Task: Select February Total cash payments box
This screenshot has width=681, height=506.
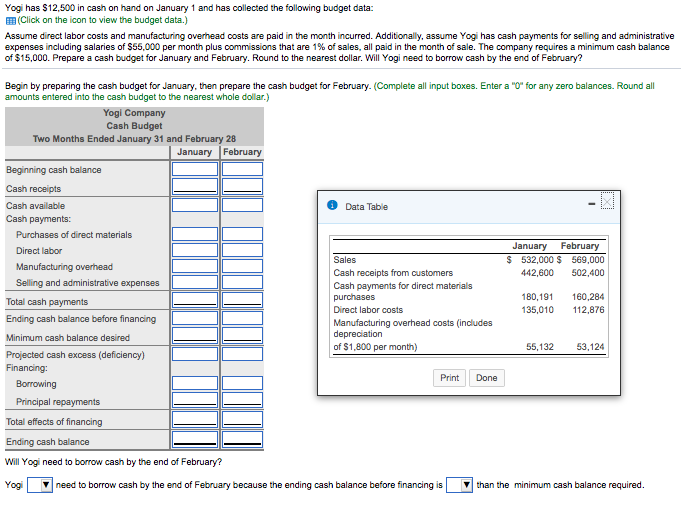Action: coord(242,300)
